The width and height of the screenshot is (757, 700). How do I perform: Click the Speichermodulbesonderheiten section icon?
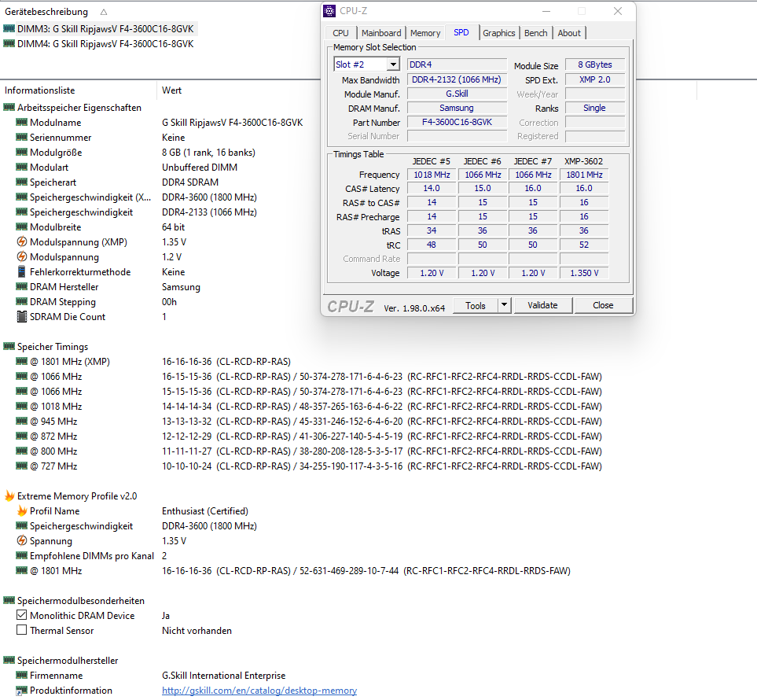(9, 600)
